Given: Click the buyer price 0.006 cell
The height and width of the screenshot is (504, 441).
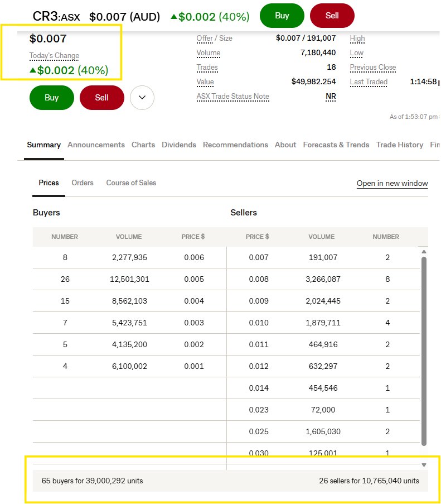Looking at the screenshot, I should pyautogui.click(x=194, y=257).
